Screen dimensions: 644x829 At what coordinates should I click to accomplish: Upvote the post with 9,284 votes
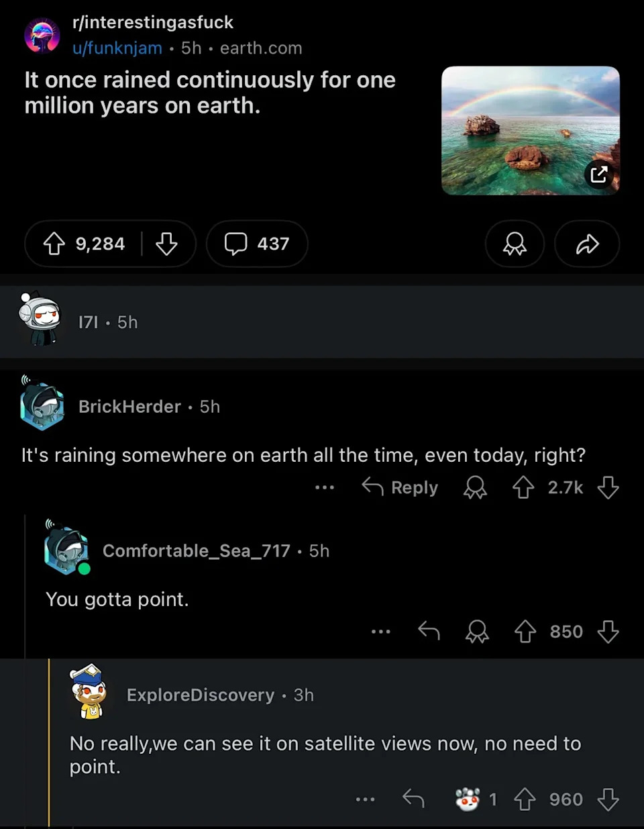point(54,244)
